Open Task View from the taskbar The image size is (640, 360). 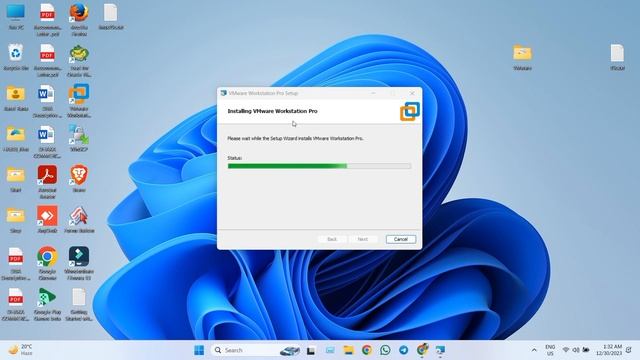311,350
